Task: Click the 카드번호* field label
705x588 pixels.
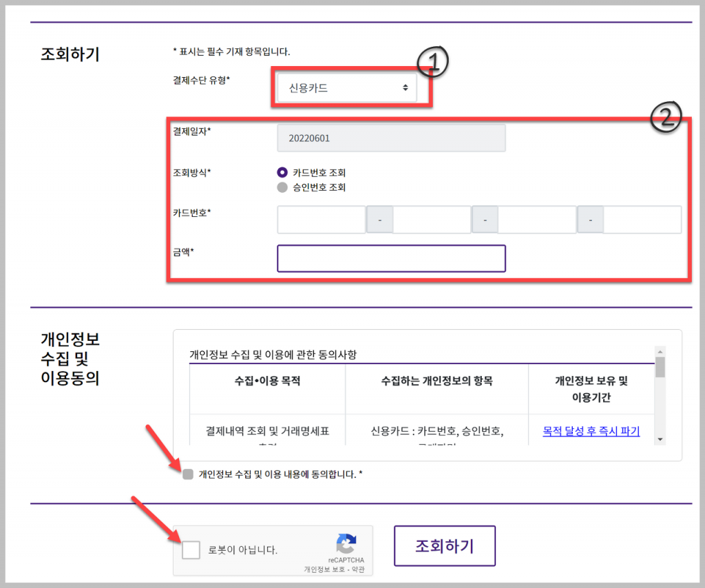Action: 192,213
